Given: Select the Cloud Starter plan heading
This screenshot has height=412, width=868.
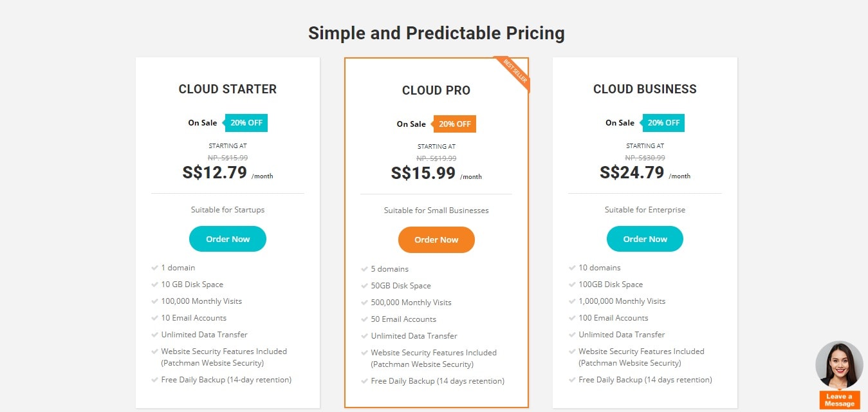Looking at the screenshot, I should pos(228,89).
